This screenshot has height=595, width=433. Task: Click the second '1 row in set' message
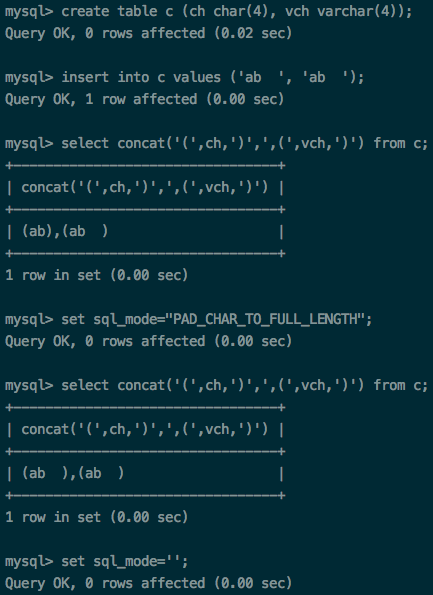97,517
